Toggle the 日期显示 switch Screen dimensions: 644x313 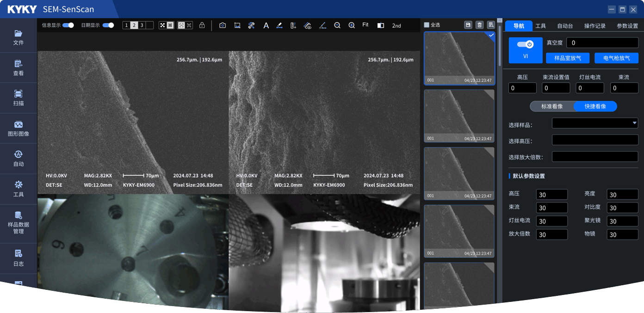(x=108, y=25)
